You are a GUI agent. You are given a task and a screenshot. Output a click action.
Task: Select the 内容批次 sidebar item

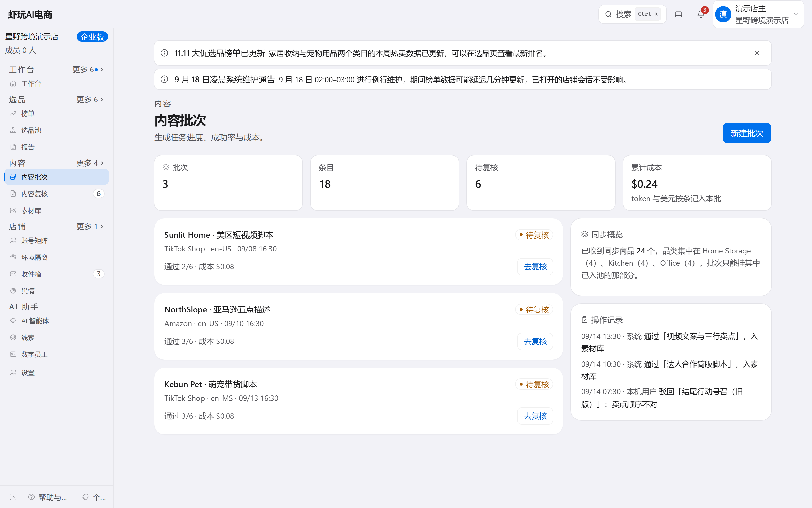(56, 177)
